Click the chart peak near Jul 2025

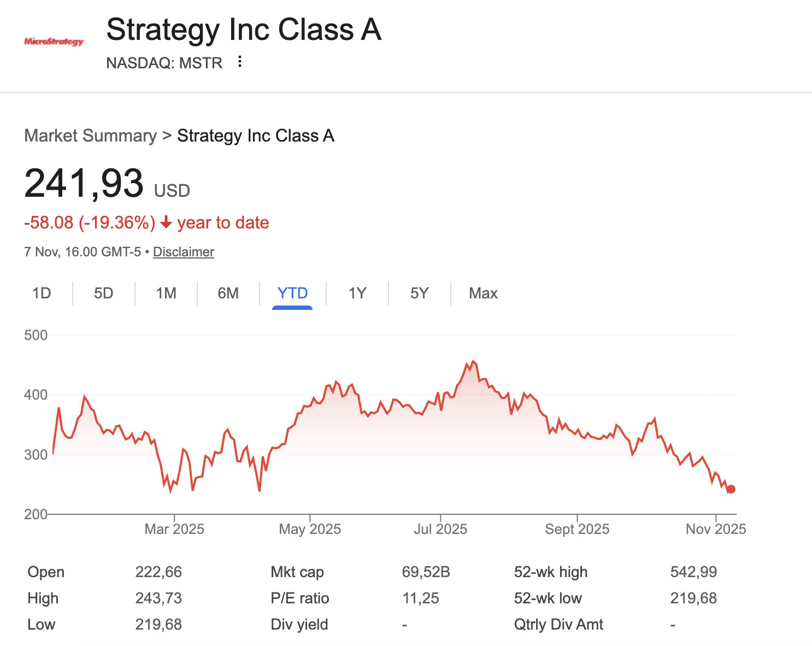click(473, 361)
